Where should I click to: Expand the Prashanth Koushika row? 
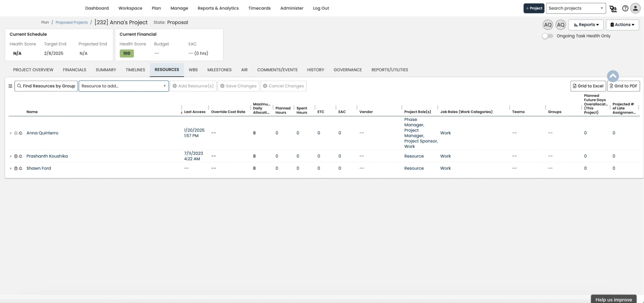click(11, 156)
